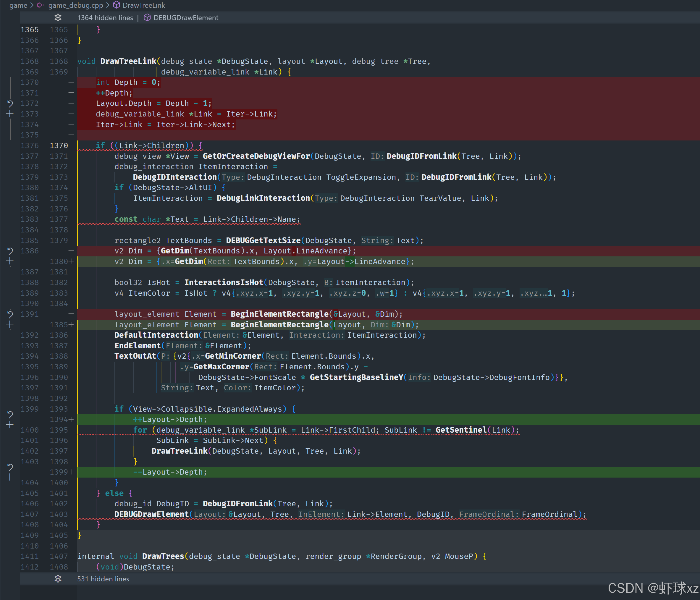700x600 pixels.
Task: Expand the 1364 hidden lines region
Action: click(58, 17)
